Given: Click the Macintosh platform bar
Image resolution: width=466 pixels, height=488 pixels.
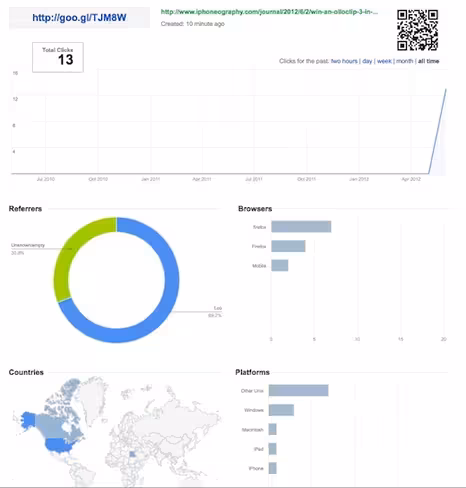Looking at the screenshot, I should 272,429.
